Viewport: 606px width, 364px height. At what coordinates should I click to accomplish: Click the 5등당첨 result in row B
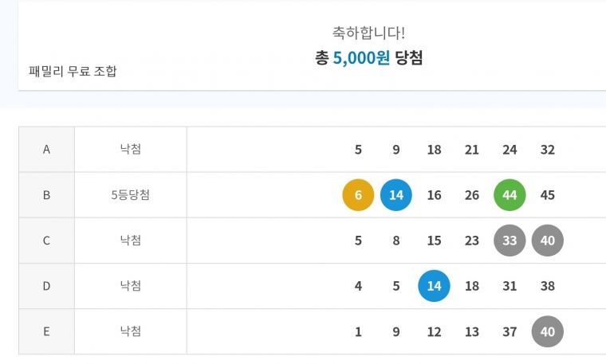click(x=130, y=195)
